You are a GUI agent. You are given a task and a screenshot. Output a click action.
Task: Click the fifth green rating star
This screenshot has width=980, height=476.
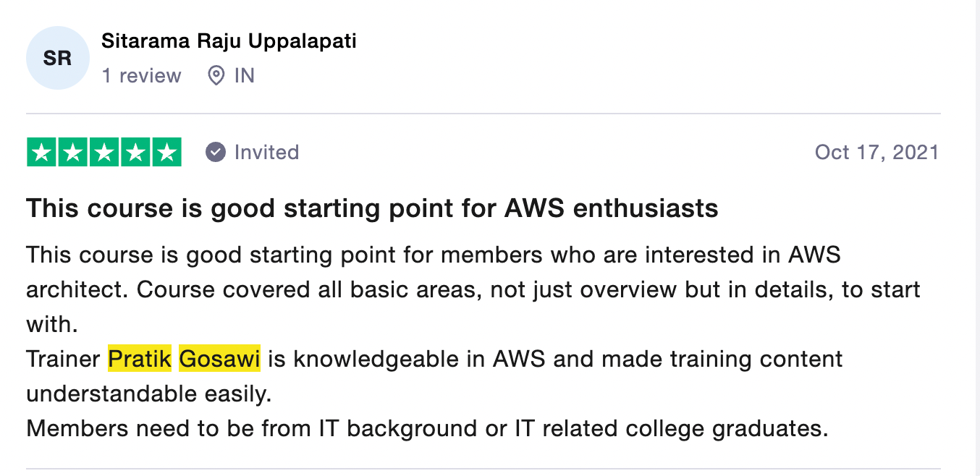pyautogui.click(x=166, y=152)
